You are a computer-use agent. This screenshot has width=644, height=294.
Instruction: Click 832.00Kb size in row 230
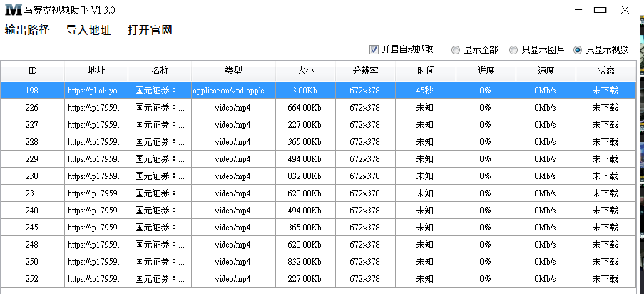tap(305, 176)
